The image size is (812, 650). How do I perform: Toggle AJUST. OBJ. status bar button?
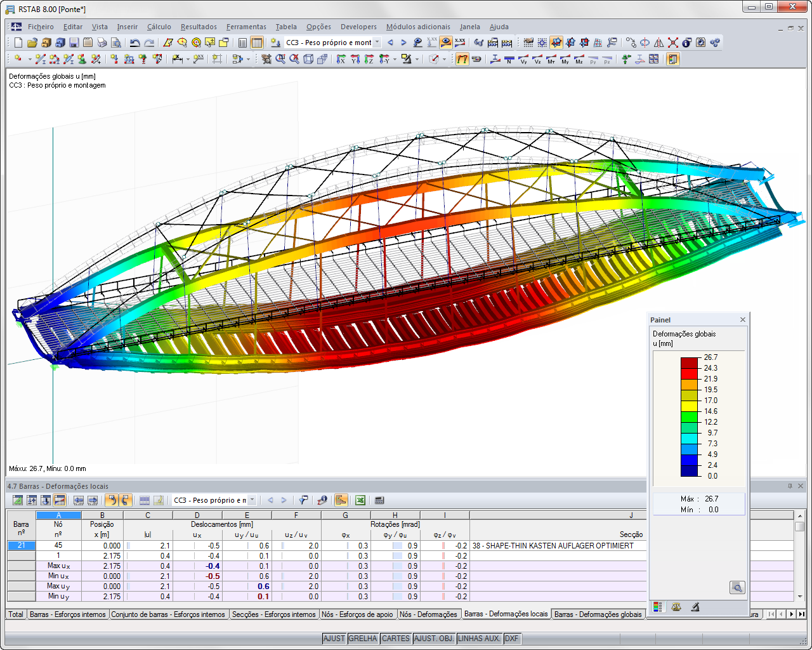[434, 639]
